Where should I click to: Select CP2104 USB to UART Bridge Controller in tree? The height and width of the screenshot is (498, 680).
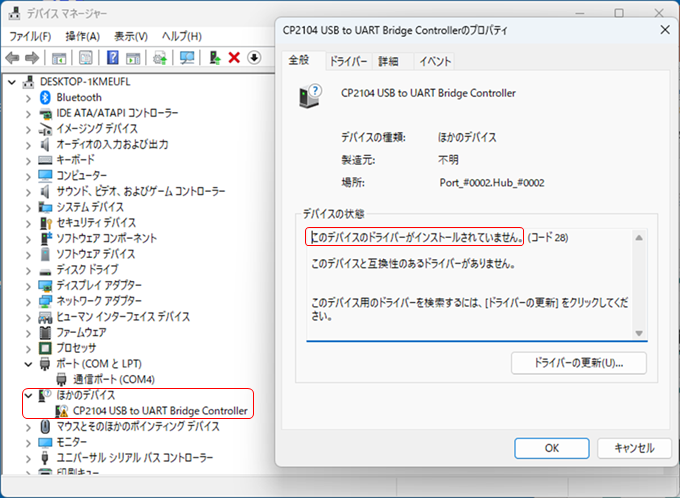pyautogui.click(x=160, y=411)
